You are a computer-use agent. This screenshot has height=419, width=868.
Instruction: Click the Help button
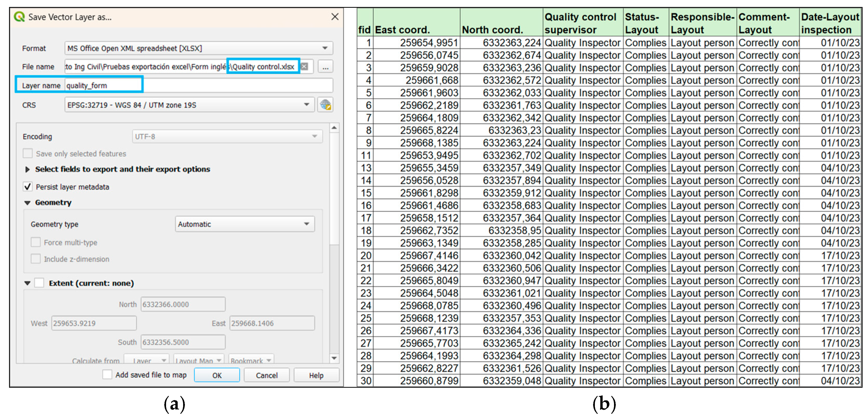coord(316,375)
